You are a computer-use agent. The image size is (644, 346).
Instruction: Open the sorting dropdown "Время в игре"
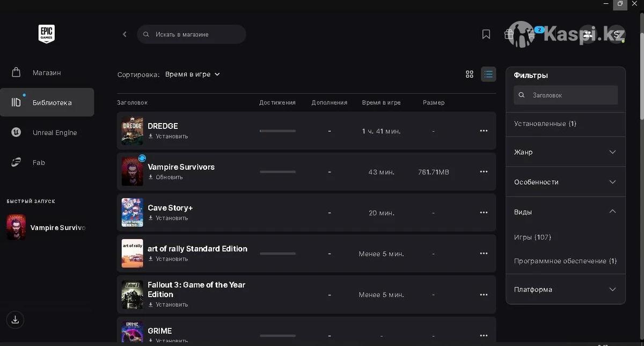pyautogui.click(x=192, y=74)
